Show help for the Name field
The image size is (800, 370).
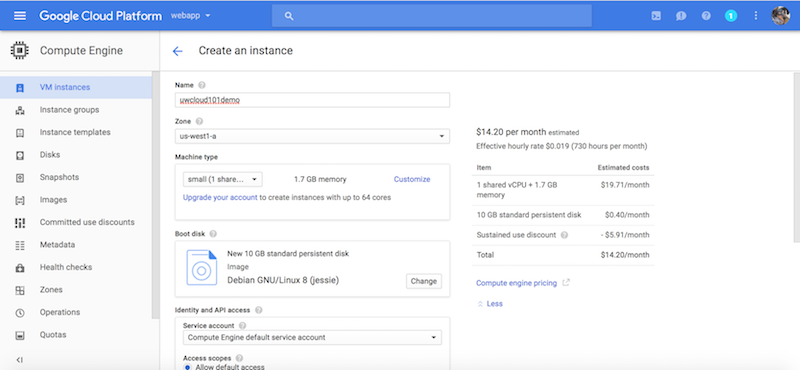click(x=202, y=85)
